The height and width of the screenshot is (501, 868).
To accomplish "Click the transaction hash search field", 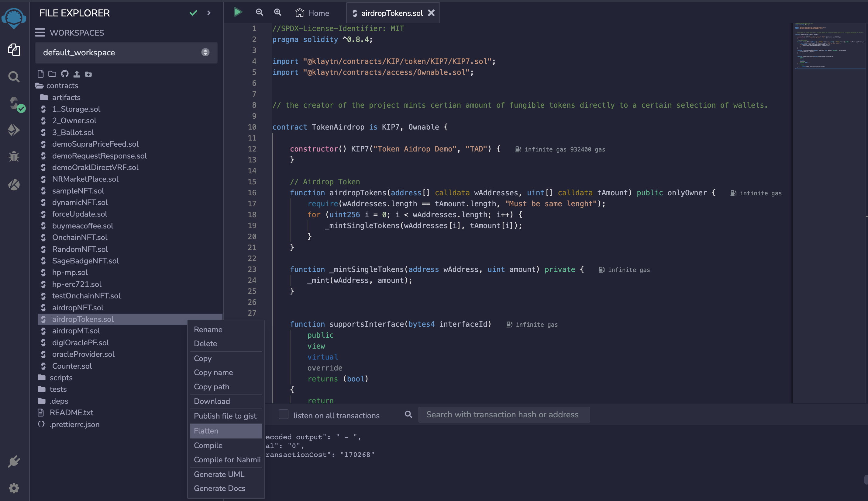I will 504,415.
